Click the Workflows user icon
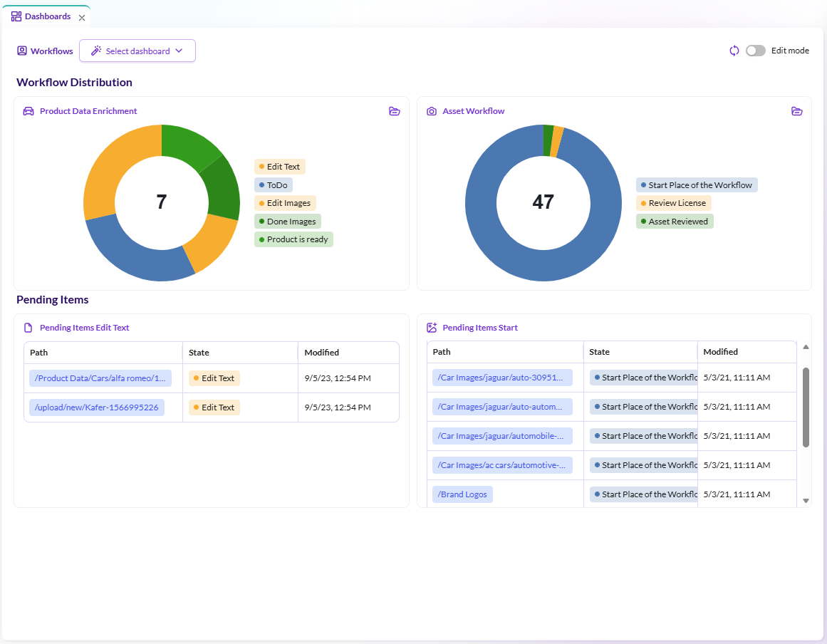Screen dimensions: 827x644 22,51
